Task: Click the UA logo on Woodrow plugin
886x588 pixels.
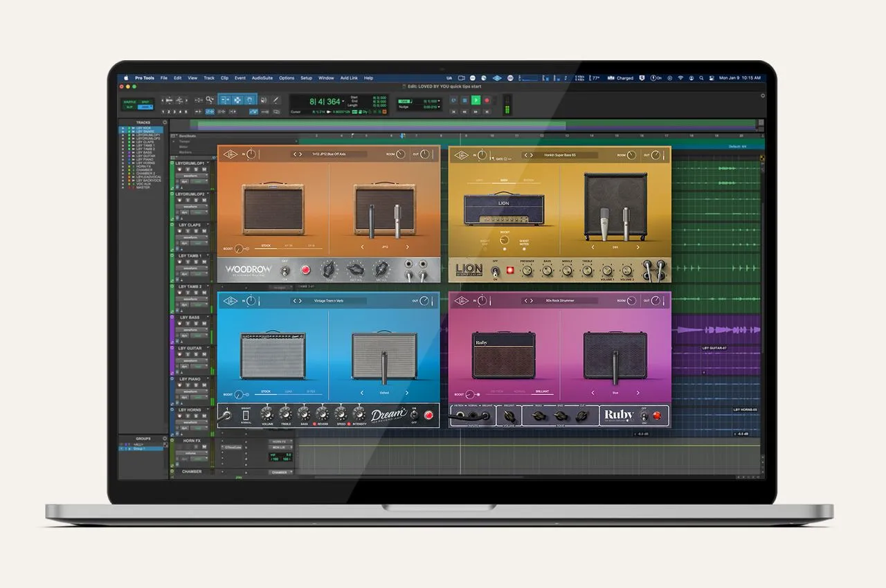Action: (230, 154)
